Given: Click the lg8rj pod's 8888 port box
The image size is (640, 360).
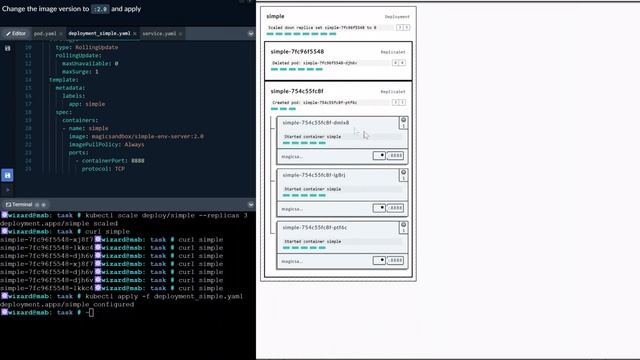Looking at the screenshot, I should [396, 208].
